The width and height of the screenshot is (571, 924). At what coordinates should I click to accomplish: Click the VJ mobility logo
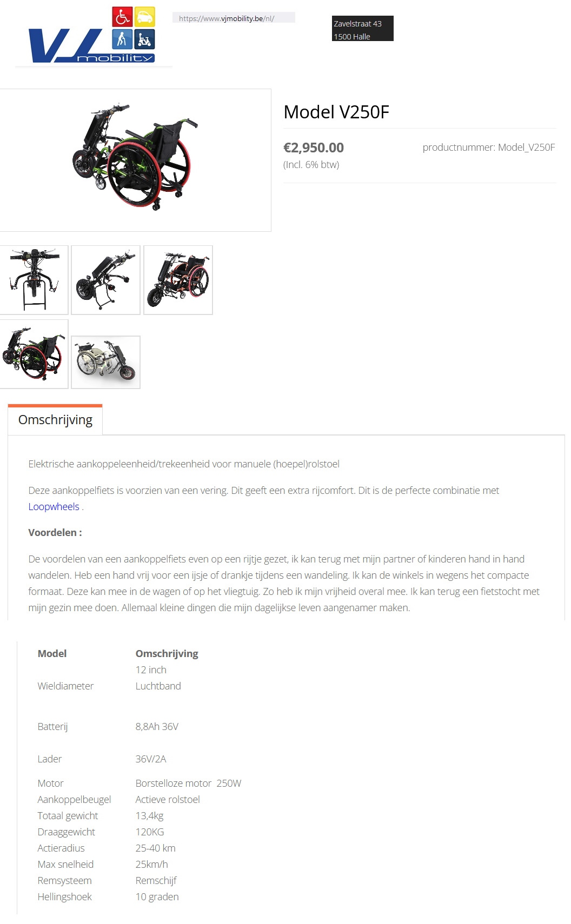(x=92, y=36)
